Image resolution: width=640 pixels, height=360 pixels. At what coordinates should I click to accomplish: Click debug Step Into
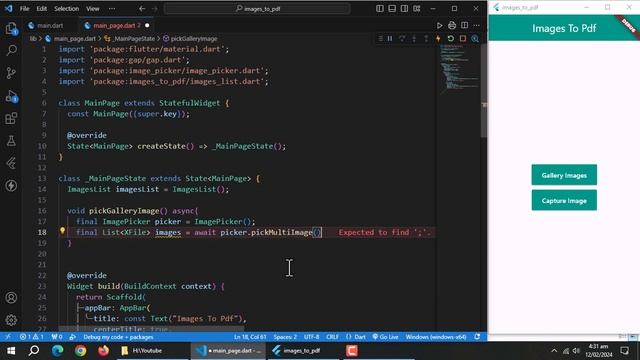[414, 38]
